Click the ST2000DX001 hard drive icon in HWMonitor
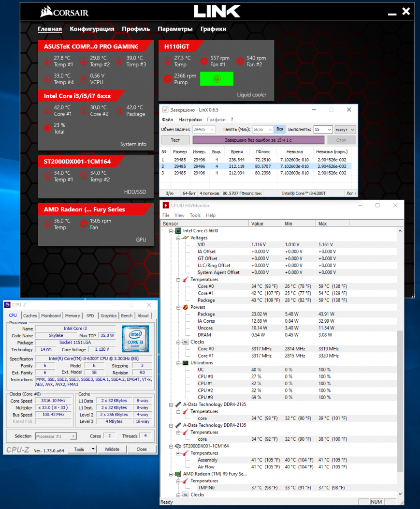 tap(178, 446)
